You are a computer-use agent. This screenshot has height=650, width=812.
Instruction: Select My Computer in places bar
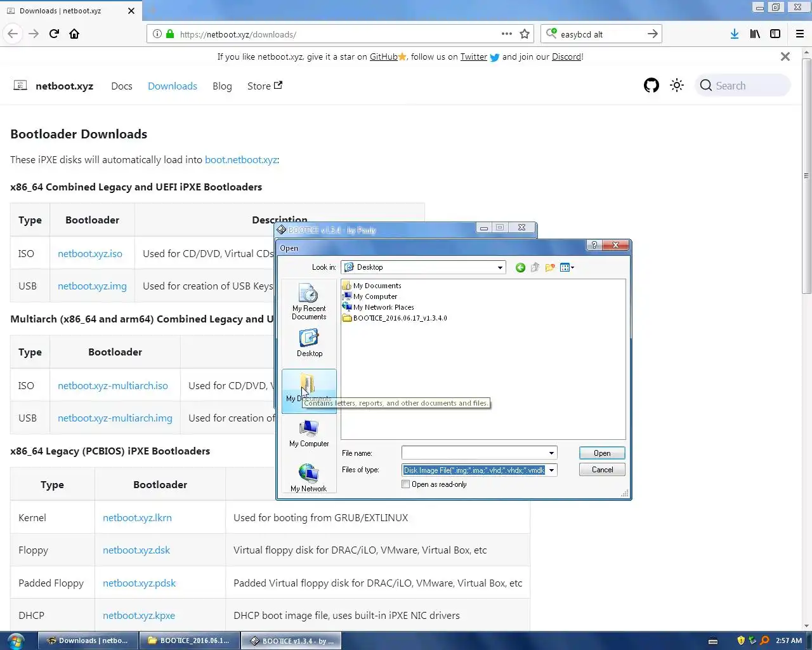[x=309, y=434]
